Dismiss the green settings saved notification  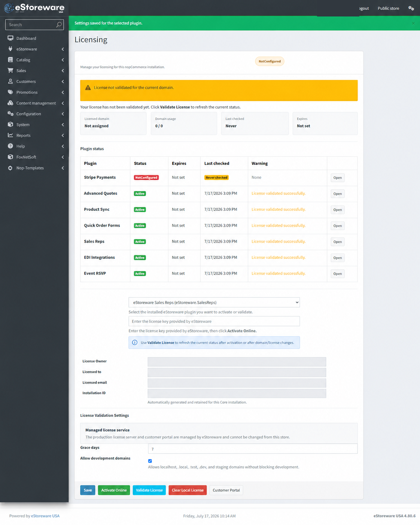tap(413, 23)
